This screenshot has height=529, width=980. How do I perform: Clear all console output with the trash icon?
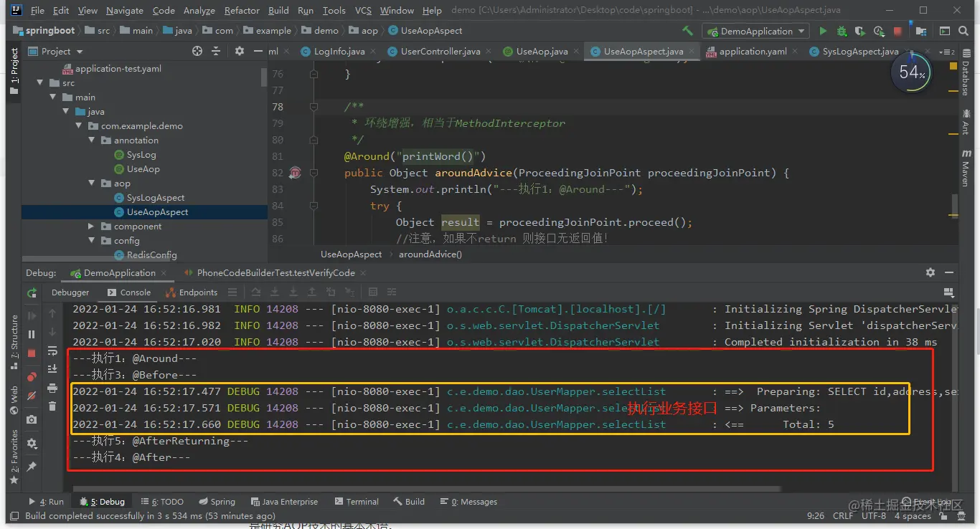[52, 406]
